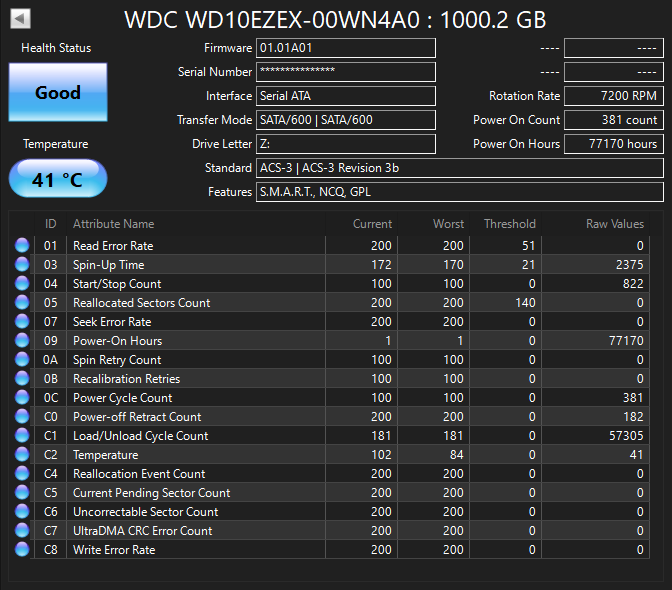Click the status orb for Reallocated Sectors Count
The height and width of the screenshot is (590, 672).
point(22,302)
